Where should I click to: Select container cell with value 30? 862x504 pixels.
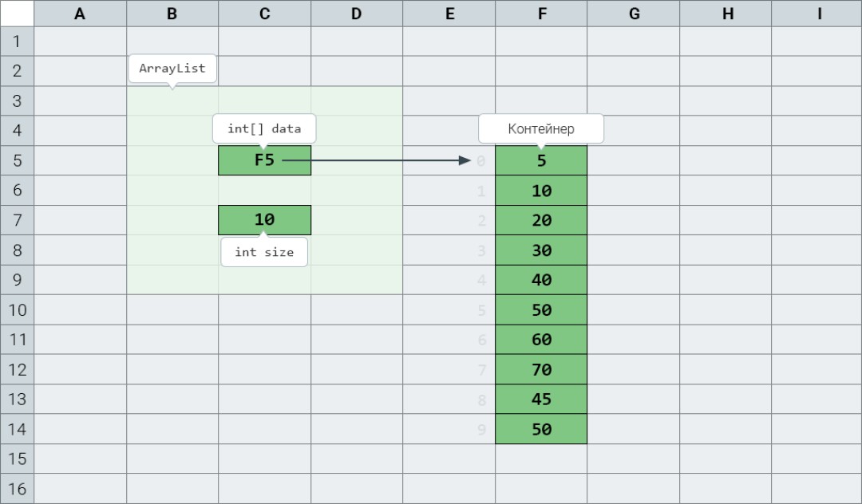coord(541,250)
